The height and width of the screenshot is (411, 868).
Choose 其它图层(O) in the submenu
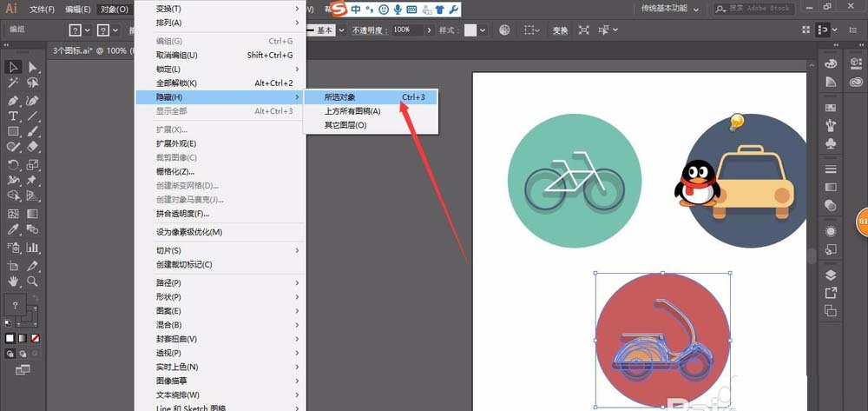[x=371, y=125]
